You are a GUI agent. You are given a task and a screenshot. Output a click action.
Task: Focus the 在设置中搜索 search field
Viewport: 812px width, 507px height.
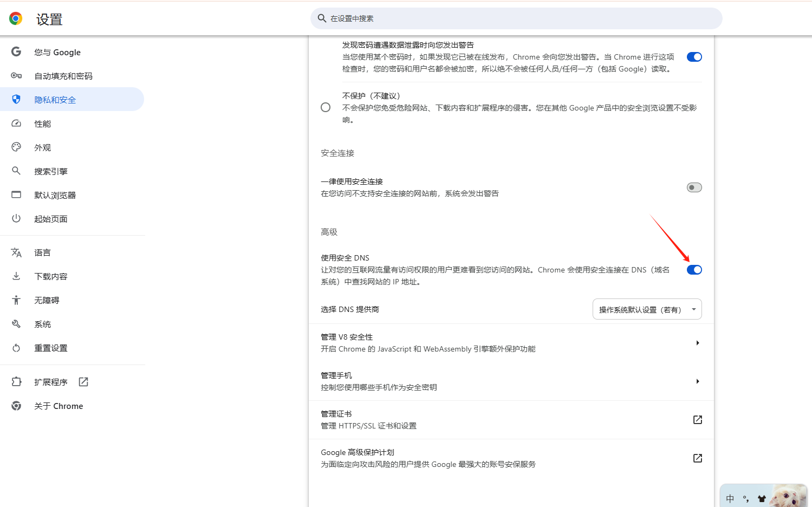click(516, 18)
